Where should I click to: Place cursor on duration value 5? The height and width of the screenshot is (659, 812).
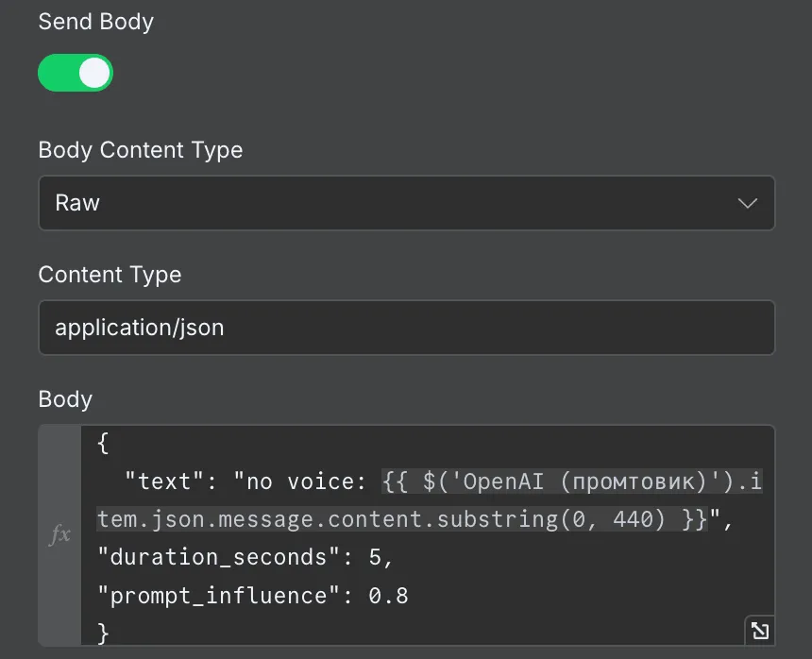coord(376,557)
